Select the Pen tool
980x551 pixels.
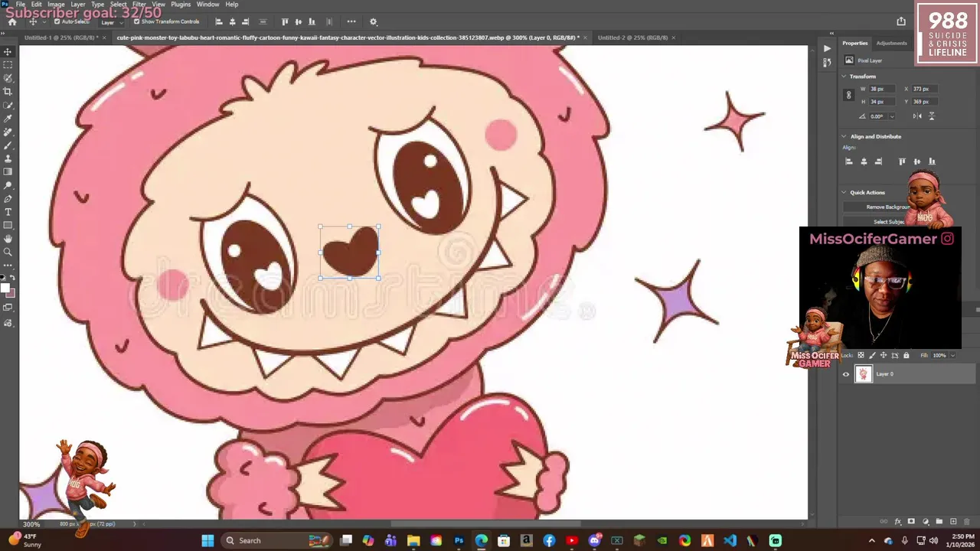coord(8,198)
